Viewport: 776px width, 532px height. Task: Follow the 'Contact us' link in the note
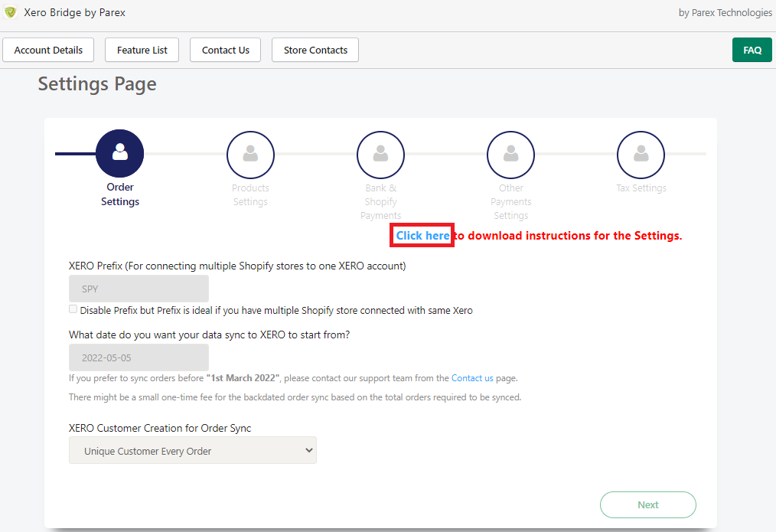pos(472,378)
